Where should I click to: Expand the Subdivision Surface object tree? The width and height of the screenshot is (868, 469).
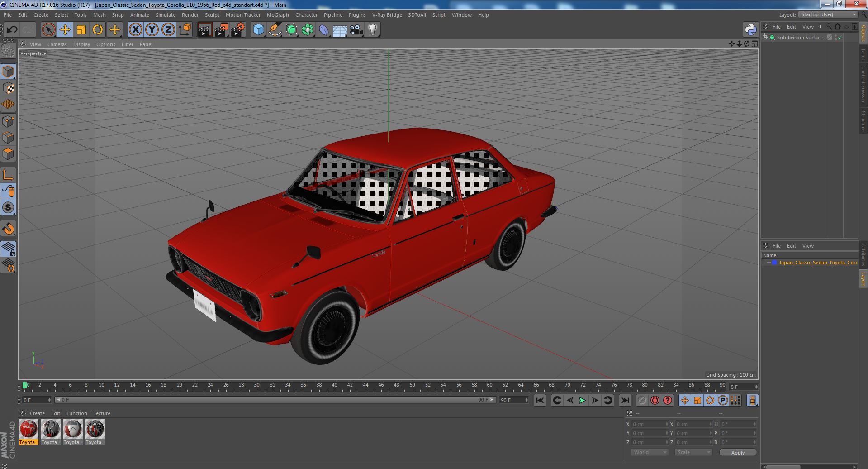pos(765,38)
